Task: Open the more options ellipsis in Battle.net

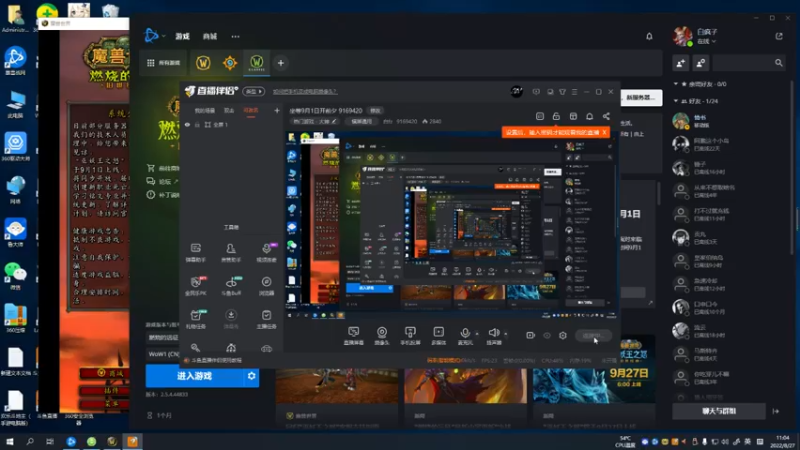Action: (x=235, y=36)
